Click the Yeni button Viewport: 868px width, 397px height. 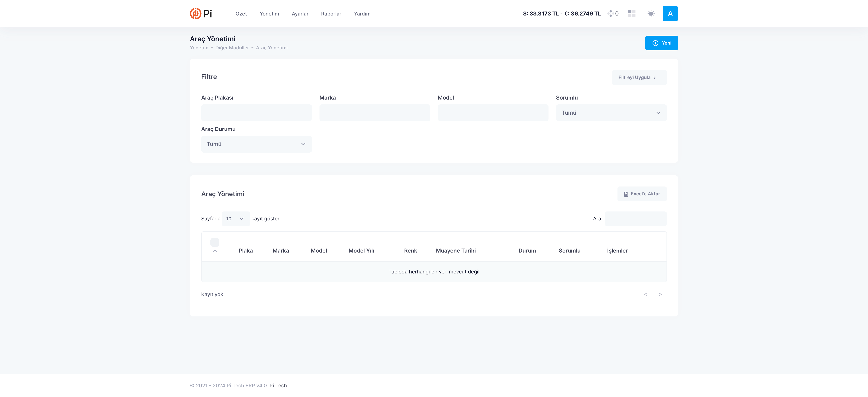pos(661,43)
